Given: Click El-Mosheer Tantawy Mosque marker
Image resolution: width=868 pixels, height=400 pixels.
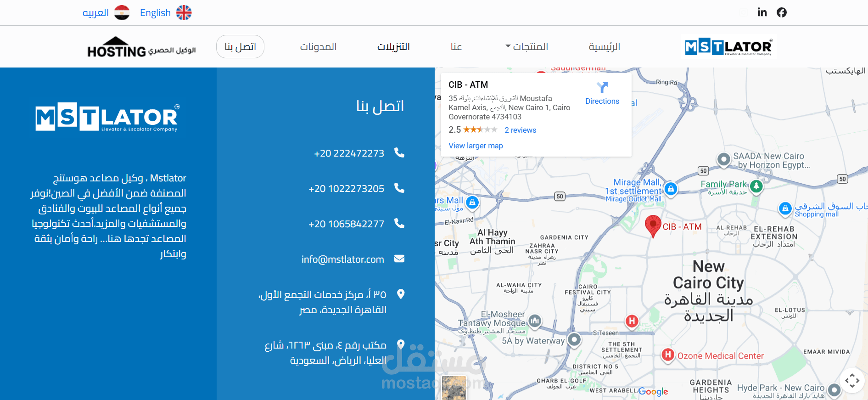Looking at the screenshot, I should (535, 321).
